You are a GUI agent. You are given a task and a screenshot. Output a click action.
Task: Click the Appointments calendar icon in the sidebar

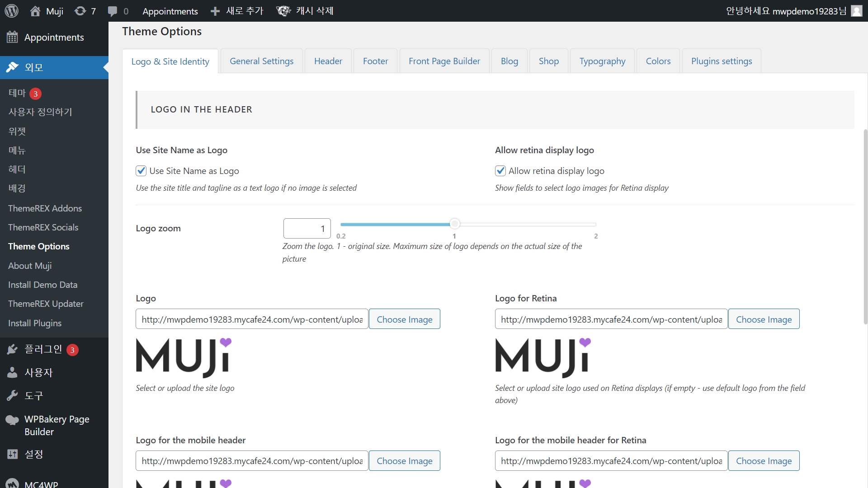[12, 37]
